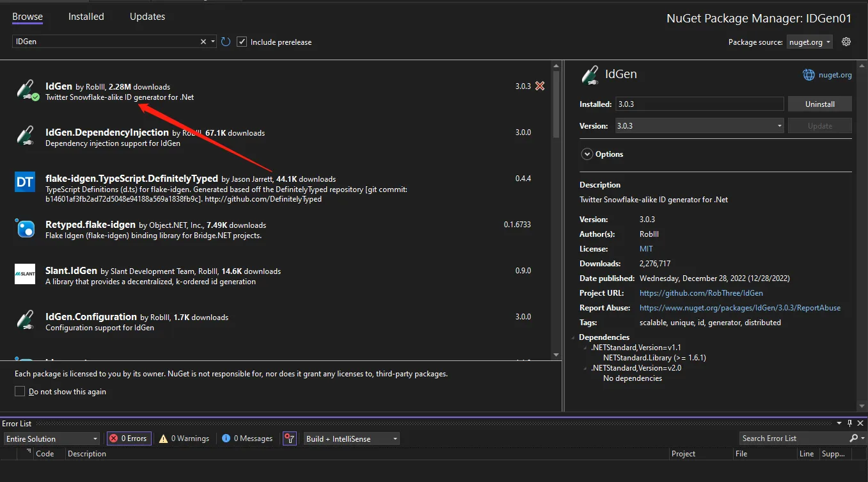Image resolution: width=868 pixels, height=482 pixels.
Task: Click the NETStandard.Library (>= 1.6.1) entry
Action: [x=654, y=358]
